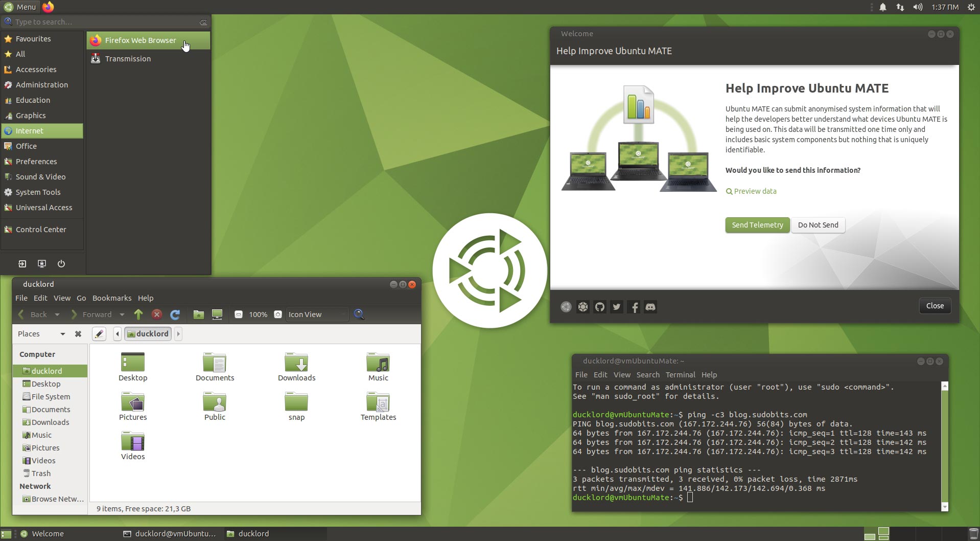Open the Places sidebar dropdown
The image size is (980, 541).
(63, 333)
